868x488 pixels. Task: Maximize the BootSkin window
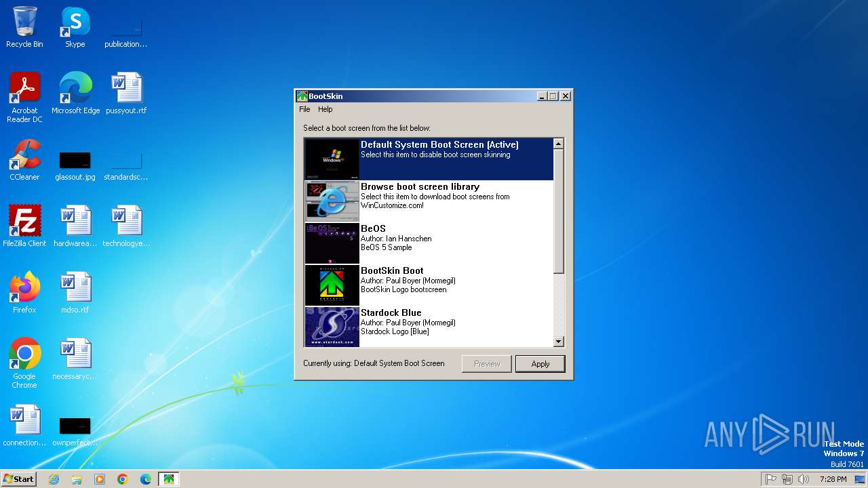pyautogui.click(x=553, y=96)
